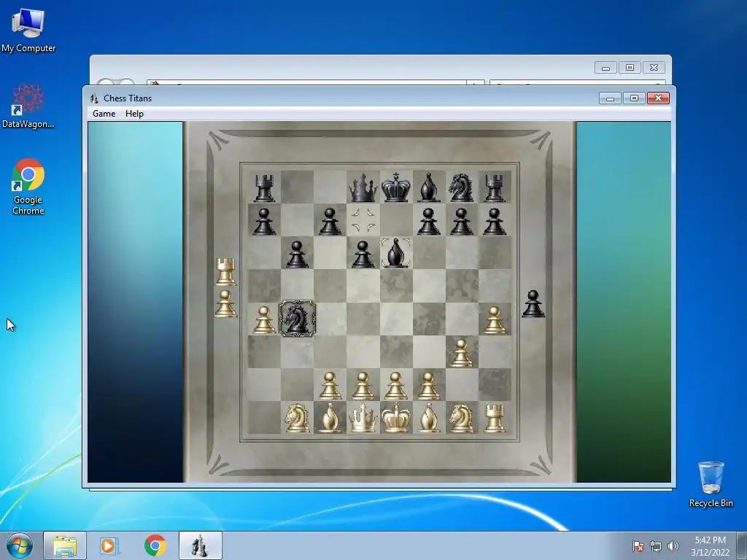Open Chrome from the taskbar

point(155,545)
